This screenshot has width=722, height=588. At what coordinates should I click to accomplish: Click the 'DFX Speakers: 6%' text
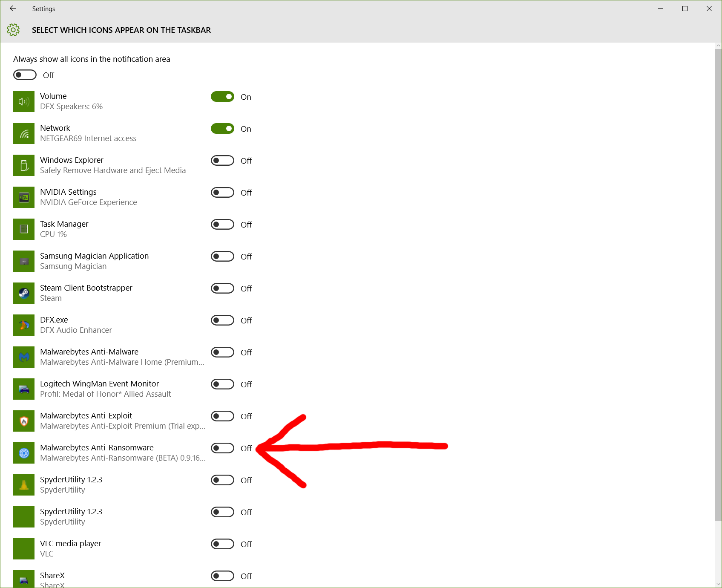pos(71,107)
